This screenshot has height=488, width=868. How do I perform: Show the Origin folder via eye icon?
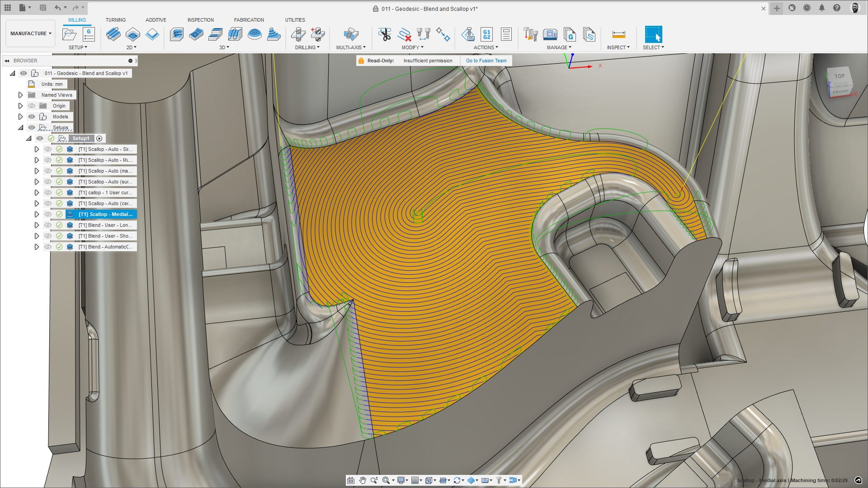point(32,106)
